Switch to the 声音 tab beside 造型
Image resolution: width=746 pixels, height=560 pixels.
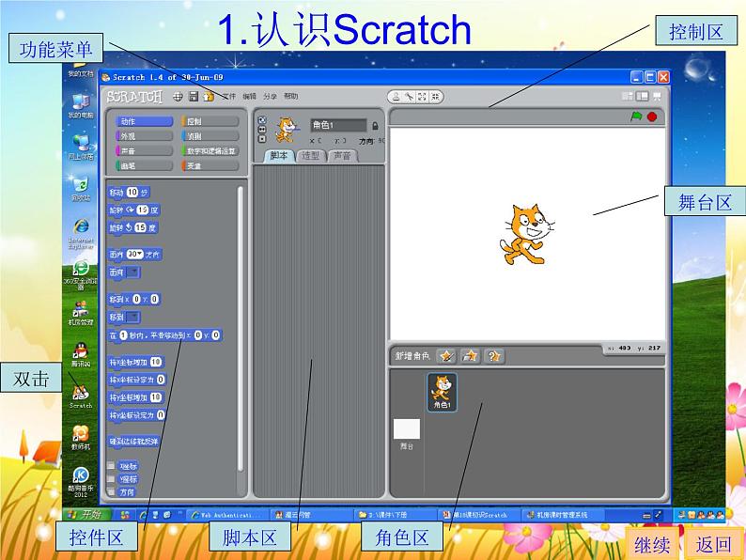click(342, 156)
